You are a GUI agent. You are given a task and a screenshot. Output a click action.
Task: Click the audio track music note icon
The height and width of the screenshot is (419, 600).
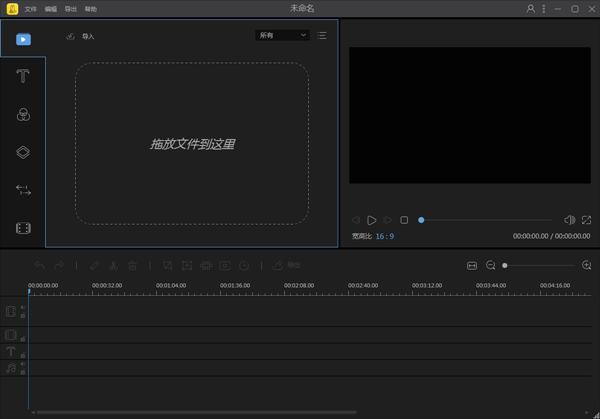(11, 368)
